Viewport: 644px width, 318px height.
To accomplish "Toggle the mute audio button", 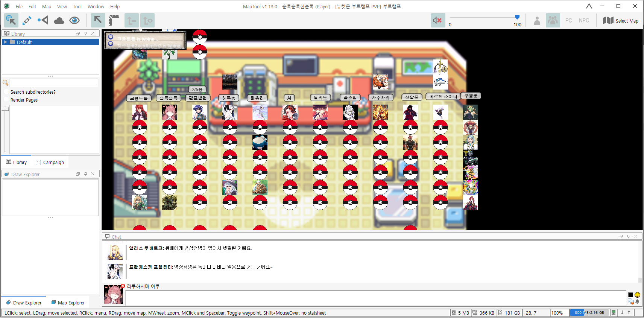I will [437, 20].
